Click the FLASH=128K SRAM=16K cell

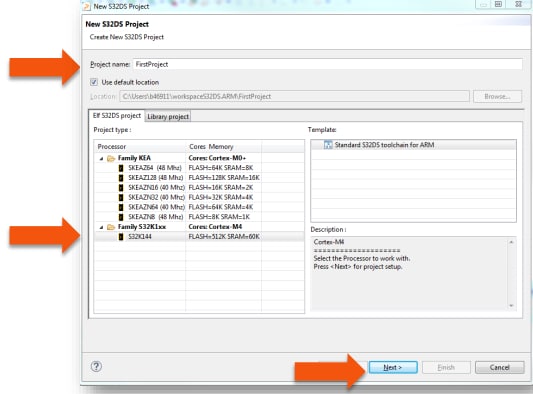click(x=224, y=177)
